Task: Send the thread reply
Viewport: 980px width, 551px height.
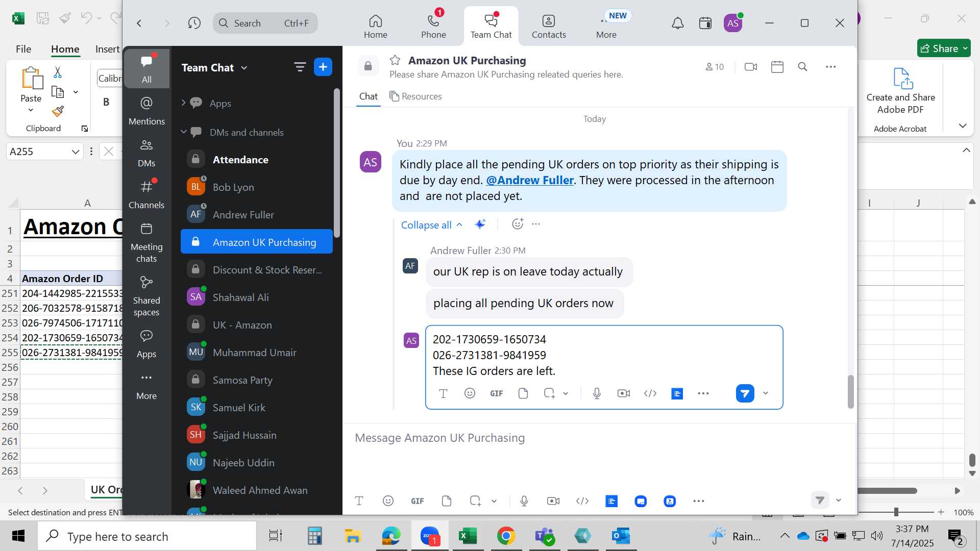Action: tap(745, 393)
